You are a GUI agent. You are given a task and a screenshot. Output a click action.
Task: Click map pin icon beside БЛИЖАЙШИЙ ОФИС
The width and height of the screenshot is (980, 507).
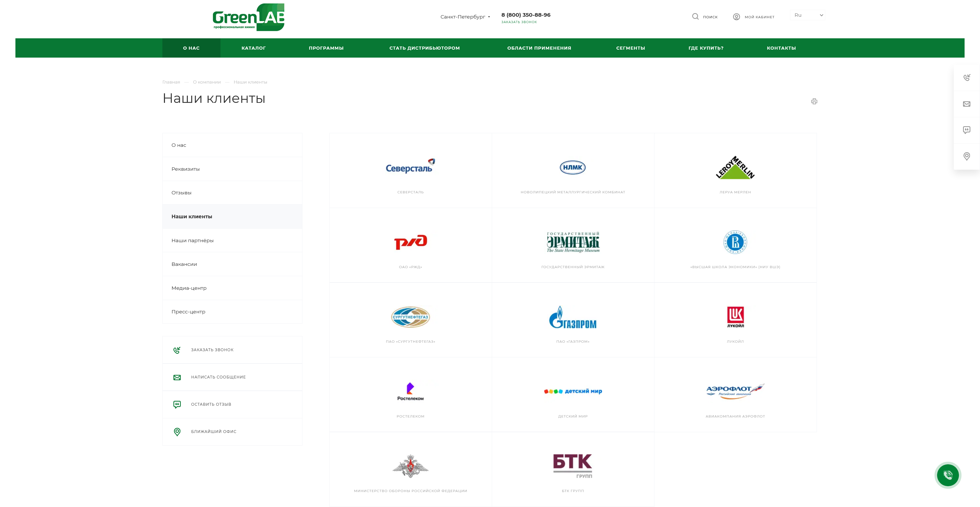[x=177, y=432]
